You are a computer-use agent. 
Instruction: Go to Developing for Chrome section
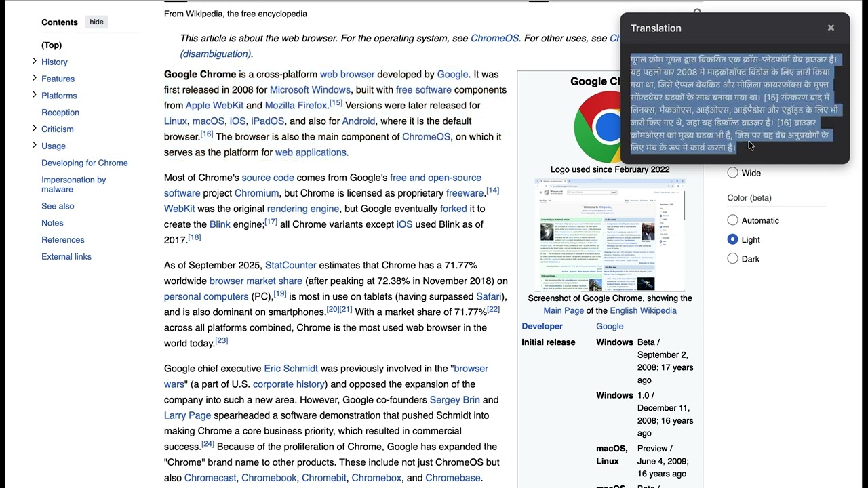[x=85, y=163]
